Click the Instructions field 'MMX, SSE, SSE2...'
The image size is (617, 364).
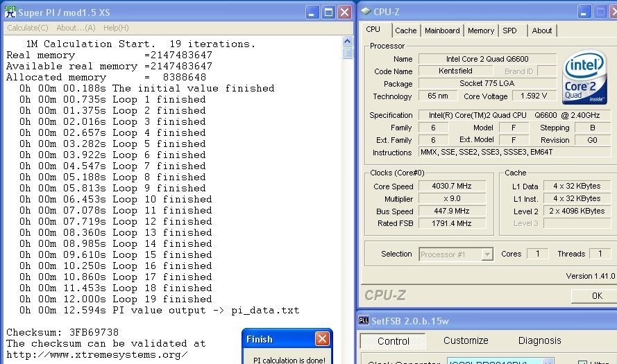point(514,152)
